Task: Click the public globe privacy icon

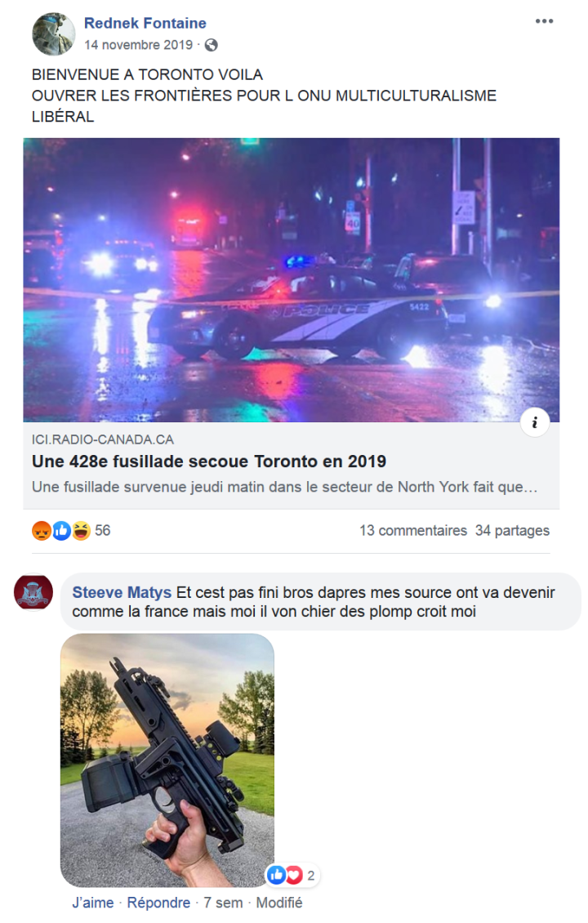Action: tap(212, 45)
